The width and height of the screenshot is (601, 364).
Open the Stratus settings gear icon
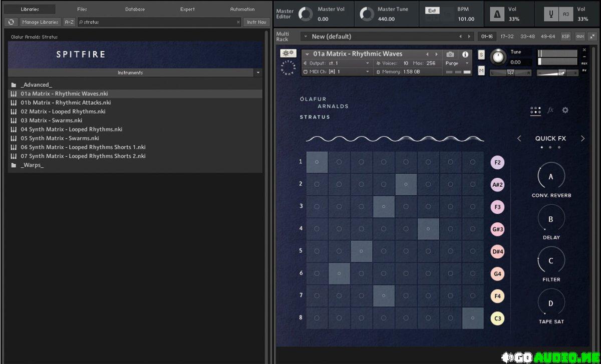[x=565, y=110]
